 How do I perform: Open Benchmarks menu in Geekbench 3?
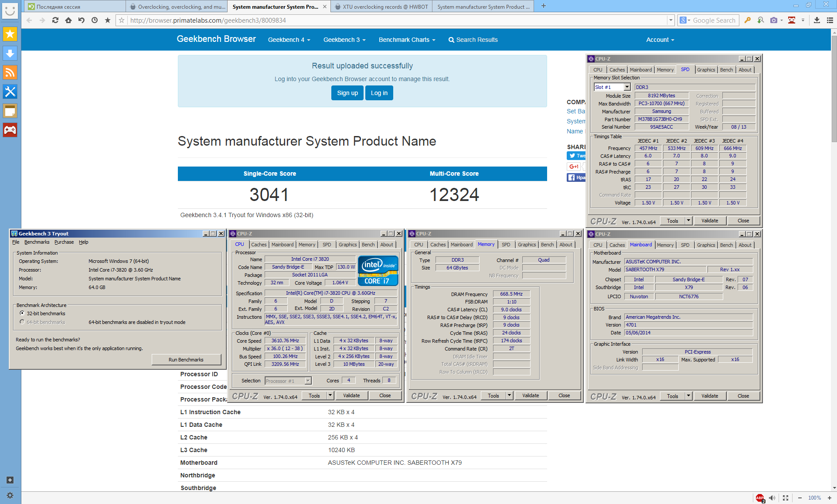tap(37, 242)
